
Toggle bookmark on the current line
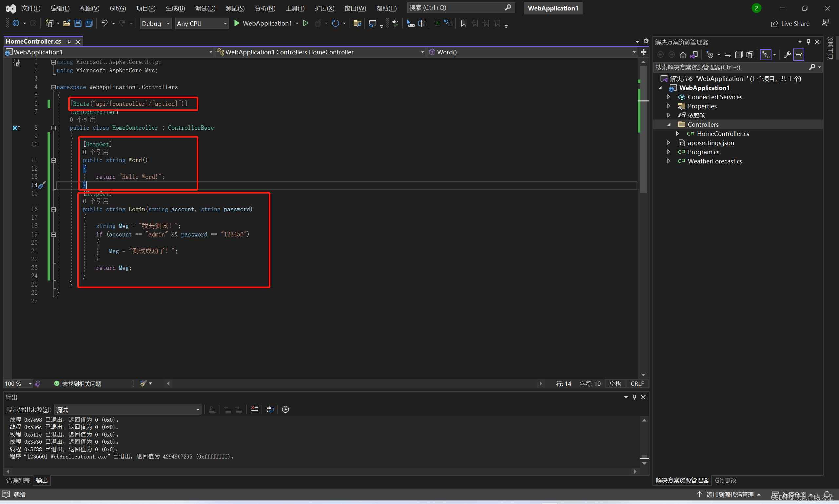(463, 23)
